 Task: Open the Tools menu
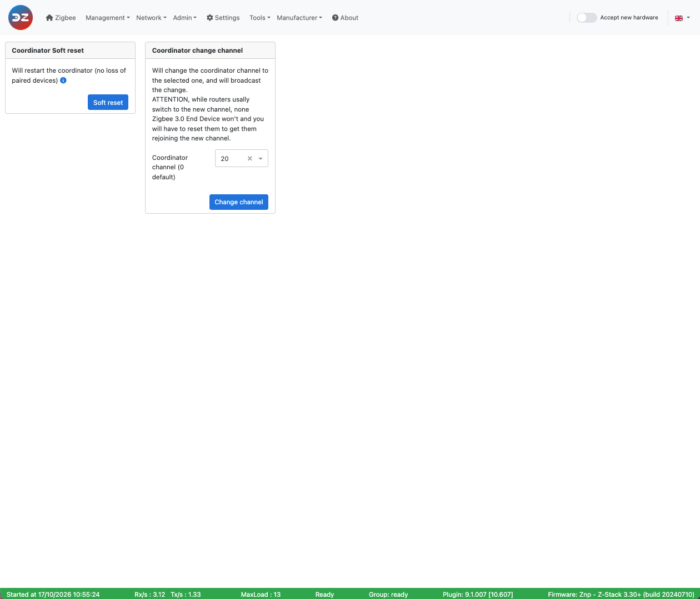click(259, 18)
